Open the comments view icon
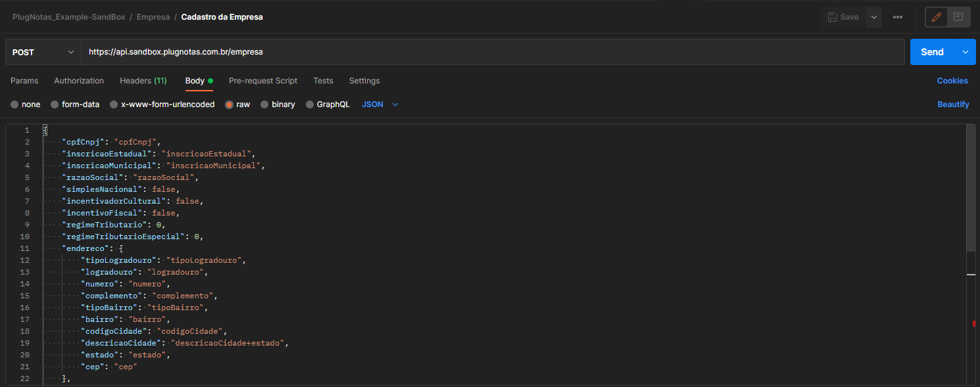 coord(958,17)
